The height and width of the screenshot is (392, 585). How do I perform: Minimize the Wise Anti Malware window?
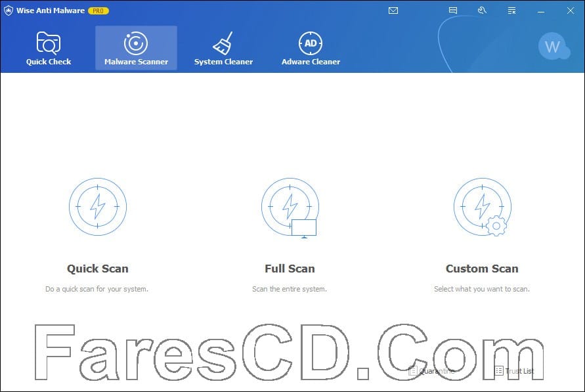point(541,11)
